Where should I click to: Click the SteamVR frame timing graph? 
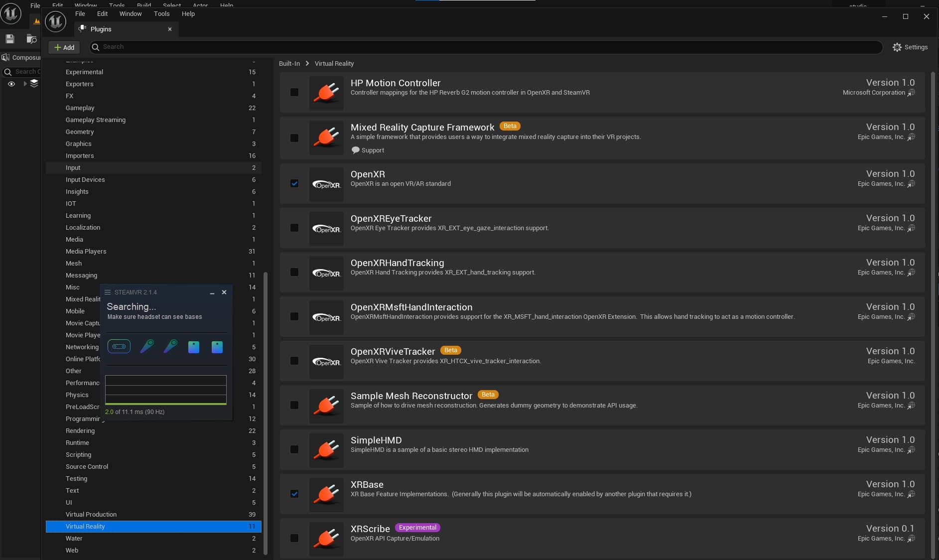tap(166, 390)
